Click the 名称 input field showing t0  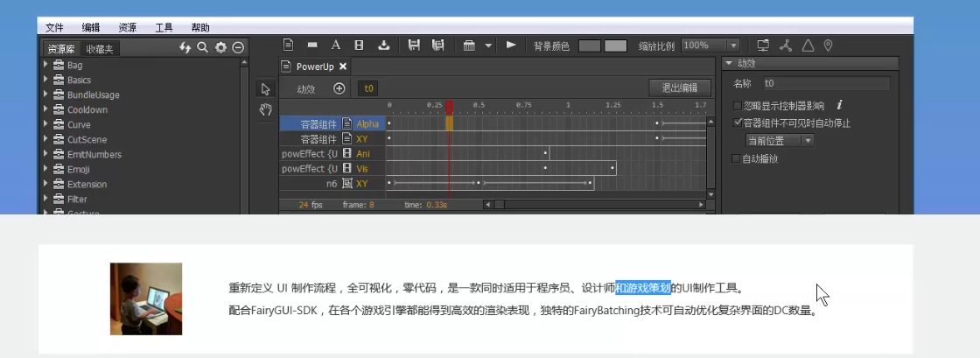pyautogui.click(x=825, y=84)
